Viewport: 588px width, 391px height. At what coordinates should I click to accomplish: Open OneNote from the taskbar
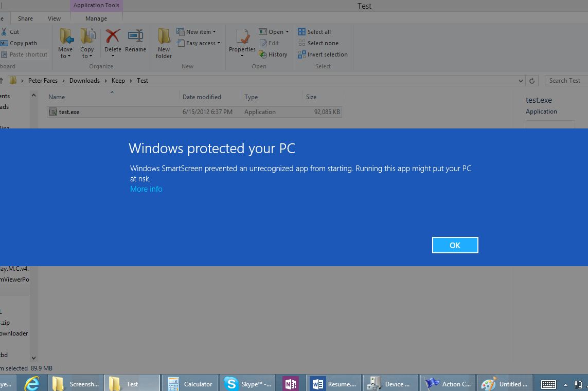point(291,383)
